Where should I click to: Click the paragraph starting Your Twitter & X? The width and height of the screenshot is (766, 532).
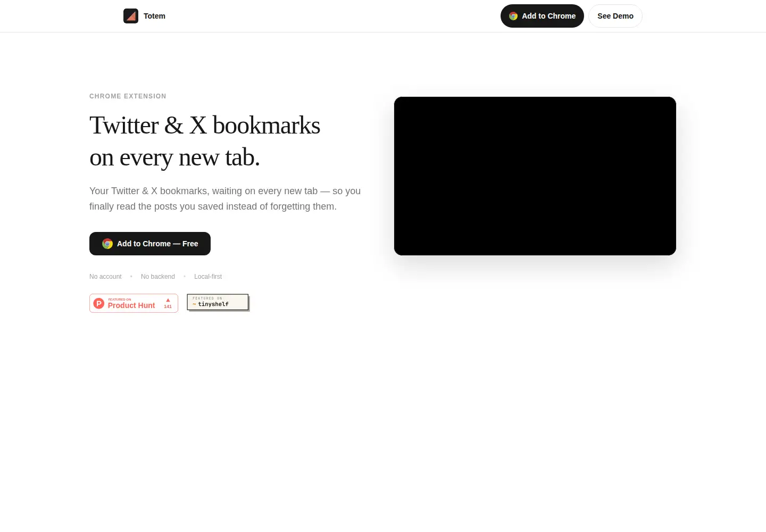coord(225,198)
